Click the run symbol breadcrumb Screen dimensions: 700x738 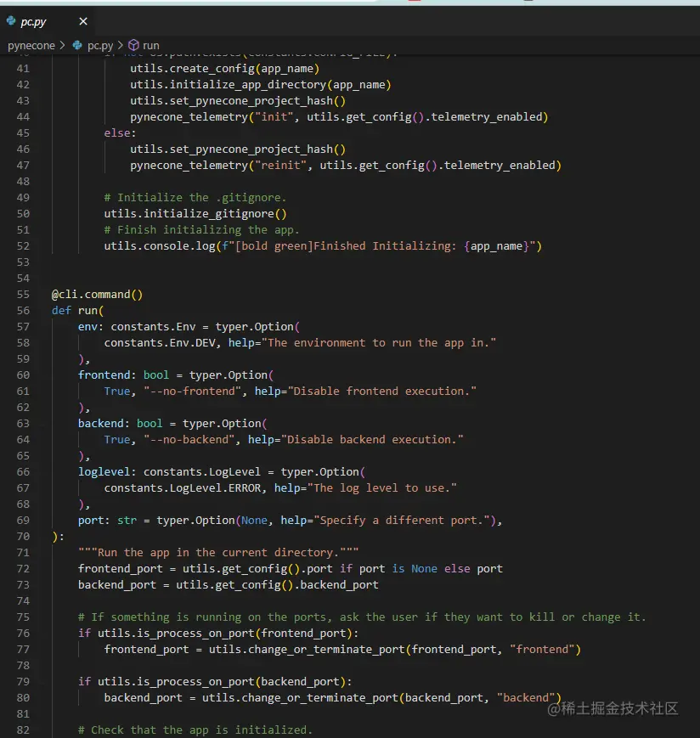[x=150, y=45]
